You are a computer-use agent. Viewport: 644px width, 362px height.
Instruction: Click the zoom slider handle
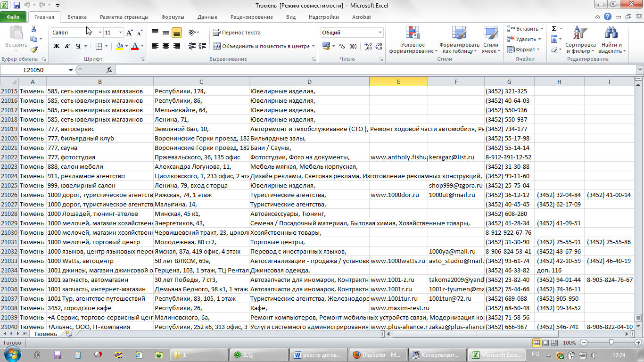tap(611, 343)
